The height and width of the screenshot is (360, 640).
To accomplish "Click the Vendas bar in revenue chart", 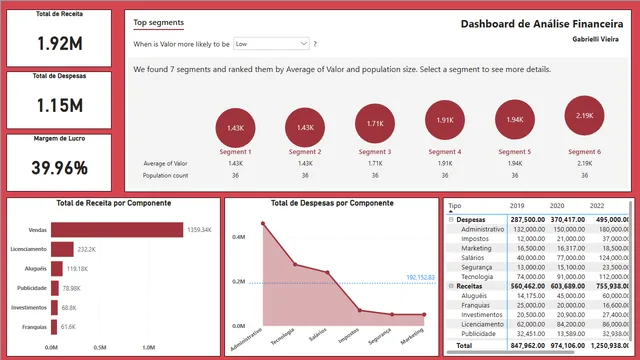I will 117,230.
